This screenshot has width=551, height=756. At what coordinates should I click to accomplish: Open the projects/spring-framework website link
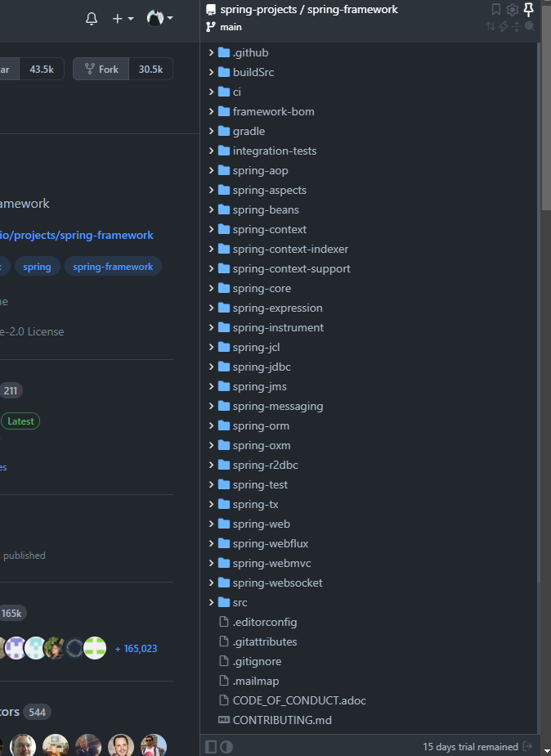pyautogui.click(x=77, y=236)
